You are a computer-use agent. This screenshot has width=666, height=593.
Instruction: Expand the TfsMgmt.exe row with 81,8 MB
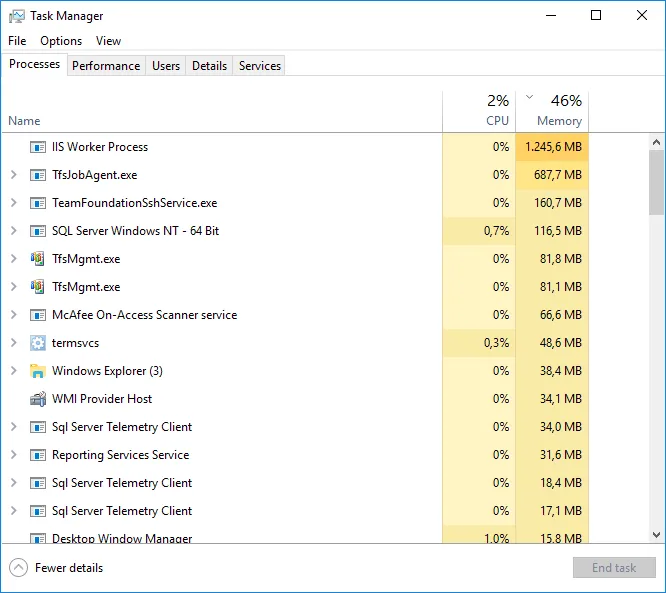point(14,259)
